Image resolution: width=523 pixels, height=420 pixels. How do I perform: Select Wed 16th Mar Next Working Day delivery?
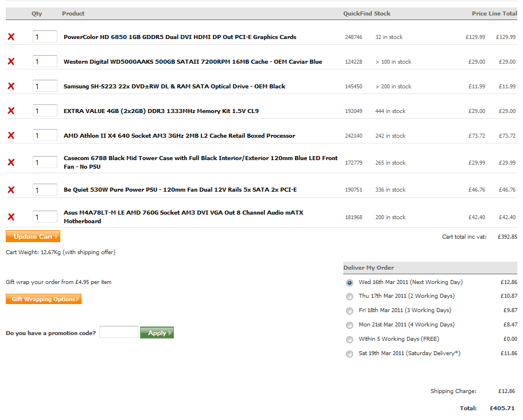coord(350,283)
